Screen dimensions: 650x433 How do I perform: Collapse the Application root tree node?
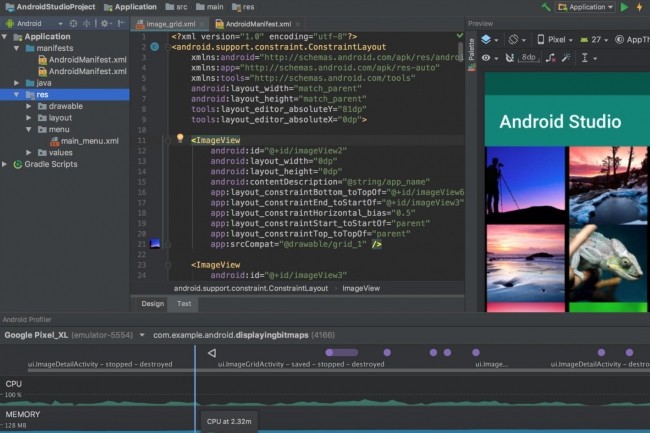pyautogui.click(x=5, y=36)
